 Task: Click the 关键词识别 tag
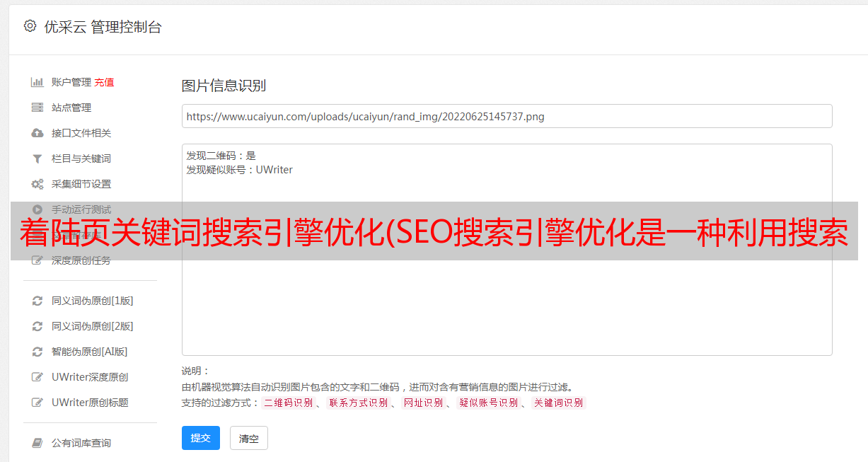coord(558,403)
